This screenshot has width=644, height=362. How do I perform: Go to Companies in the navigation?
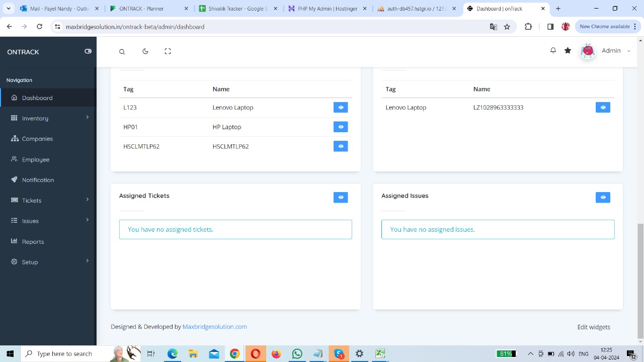pos(37,139)
